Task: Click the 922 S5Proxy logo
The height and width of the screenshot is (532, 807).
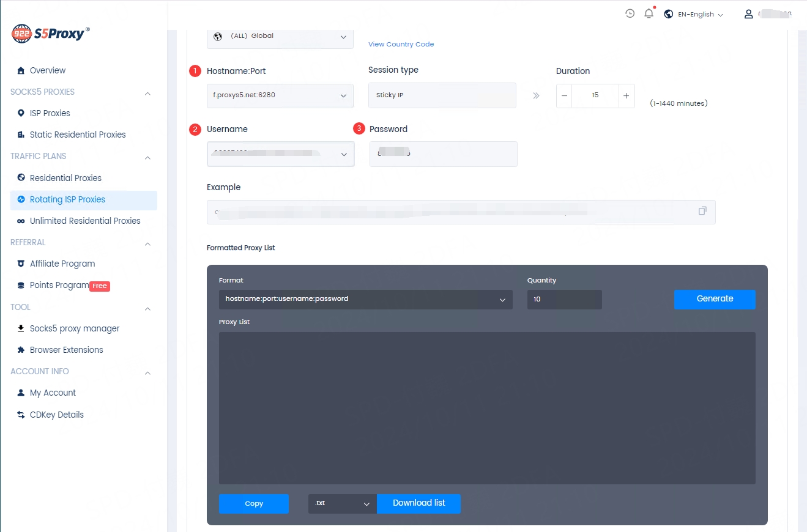Action: pos(50,34)
